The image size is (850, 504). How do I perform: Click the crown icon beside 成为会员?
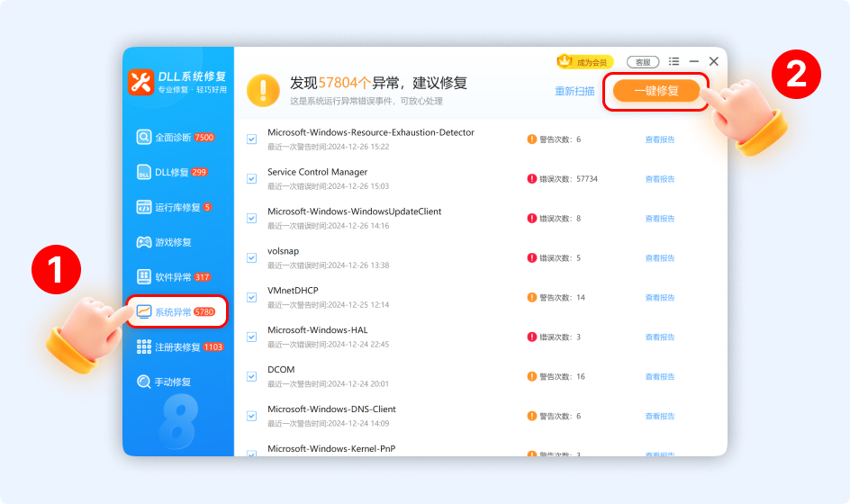click(565, 60)
